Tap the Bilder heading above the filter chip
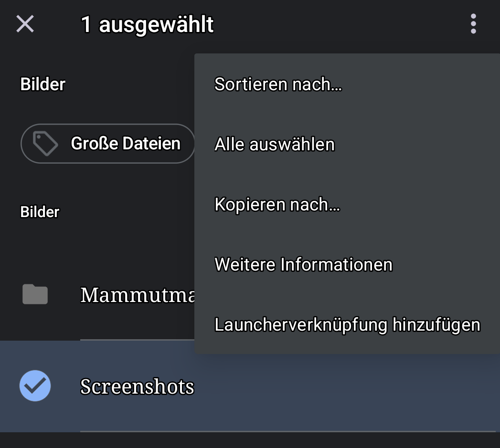 point(43,84)
